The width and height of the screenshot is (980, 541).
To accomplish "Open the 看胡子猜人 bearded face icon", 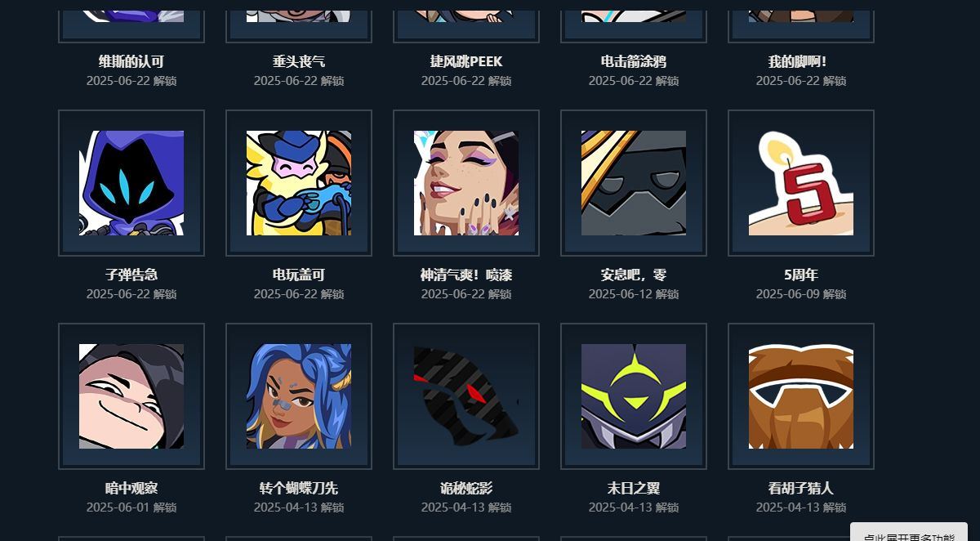I will tap(801, 396).
